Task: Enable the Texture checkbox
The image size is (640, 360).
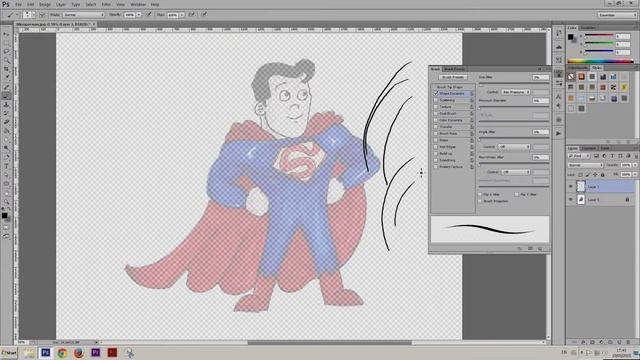Action: [x=436, y=107]
